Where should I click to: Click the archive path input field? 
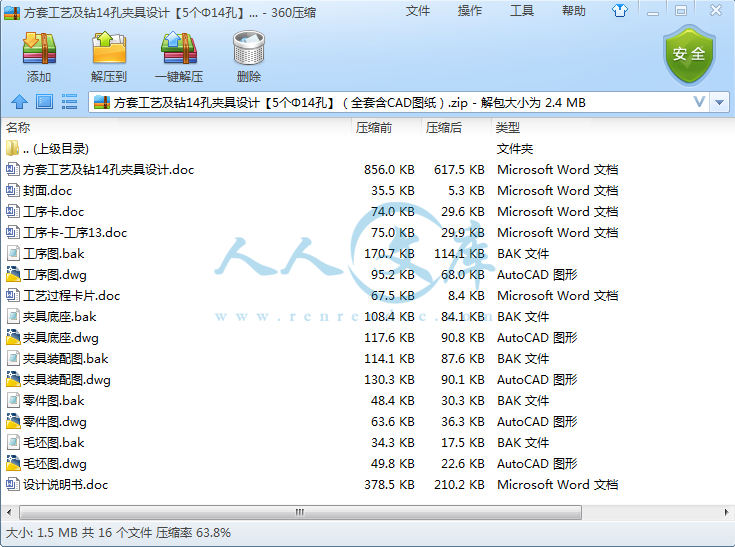coord(398,102)
